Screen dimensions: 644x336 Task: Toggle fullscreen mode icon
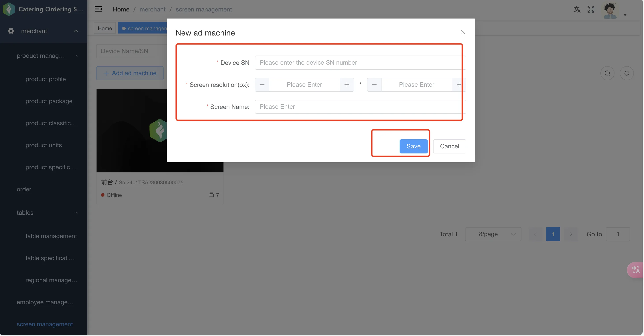point(591,9)
